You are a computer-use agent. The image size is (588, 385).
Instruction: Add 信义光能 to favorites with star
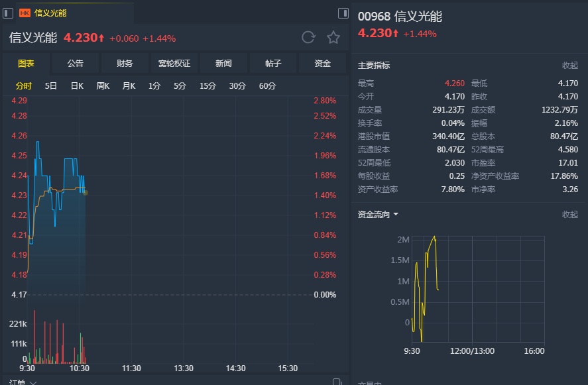pos(333,38)
